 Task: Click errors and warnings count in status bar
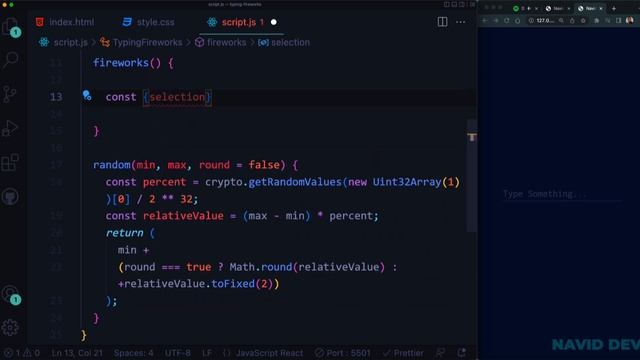point(22,353)
